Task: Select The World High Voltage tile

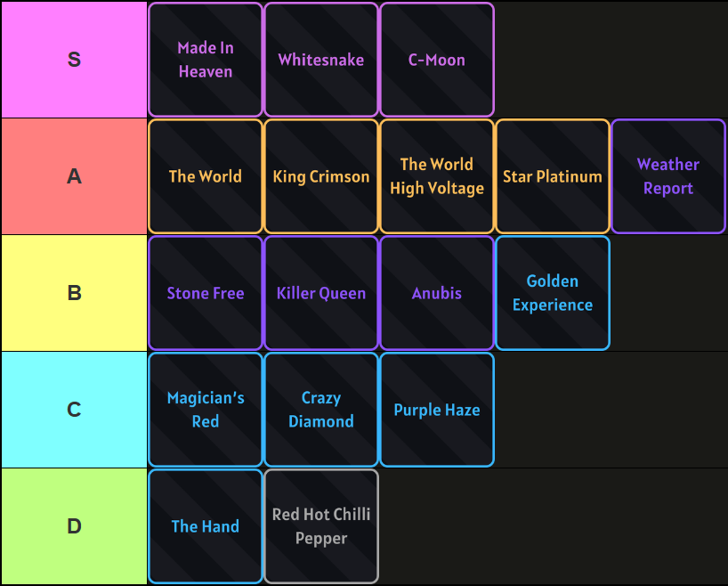Action: [x=437, y=176]
